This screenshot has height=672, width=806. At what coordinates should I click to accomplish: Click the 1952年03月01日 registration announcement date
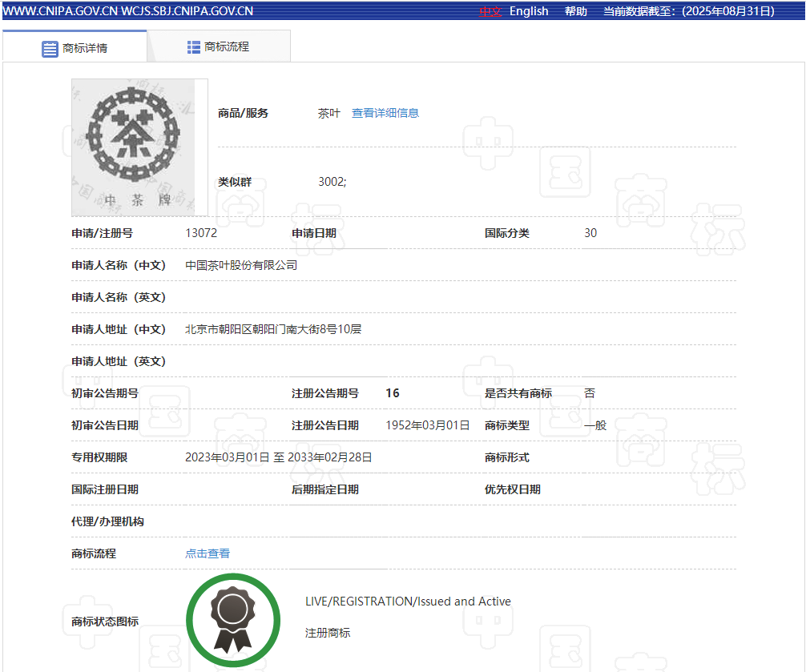(x=428, y=425)
